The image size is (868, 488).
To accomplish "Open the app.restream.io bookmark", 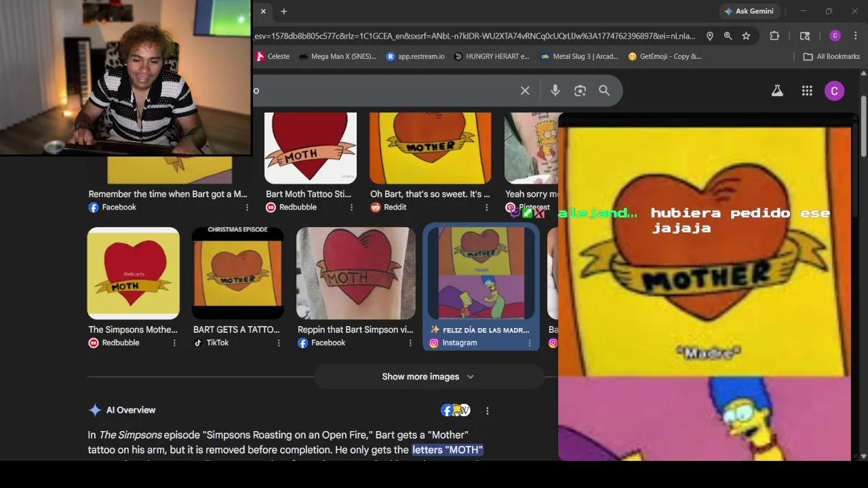I will (415, 56).
